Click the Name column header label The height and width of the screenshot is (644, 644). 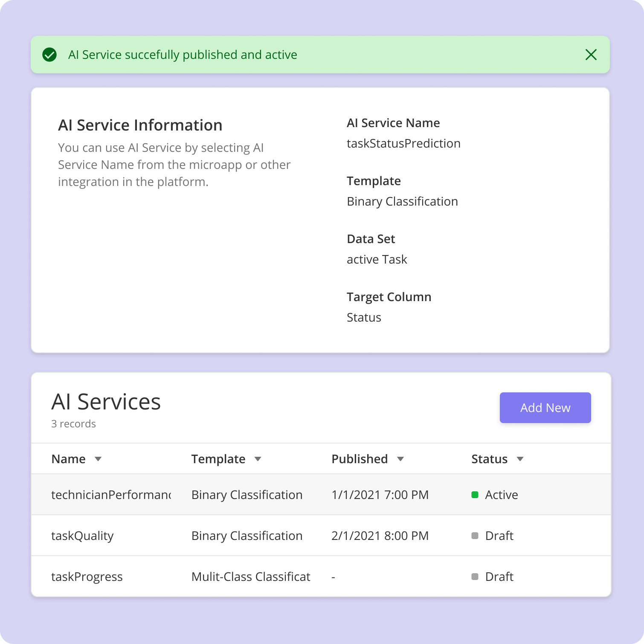click(x=68, y=459)
